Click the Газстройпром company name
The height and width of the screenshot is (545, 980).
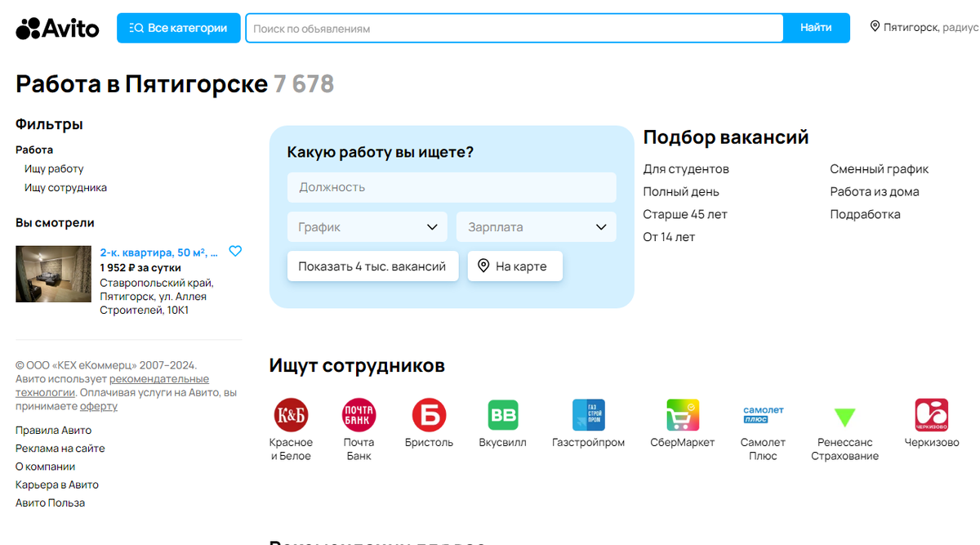[588, 442]
